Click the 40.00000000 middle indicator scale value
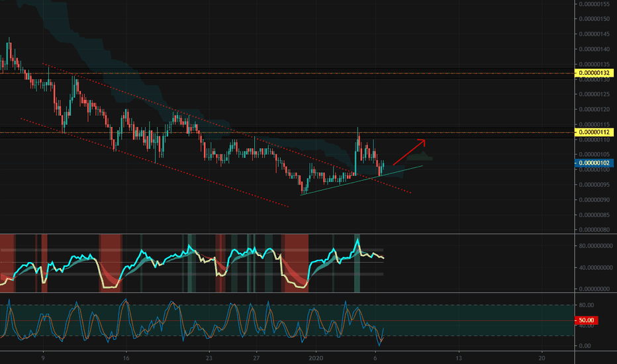This screenshot has width=617, height=364. coord(596,267)
